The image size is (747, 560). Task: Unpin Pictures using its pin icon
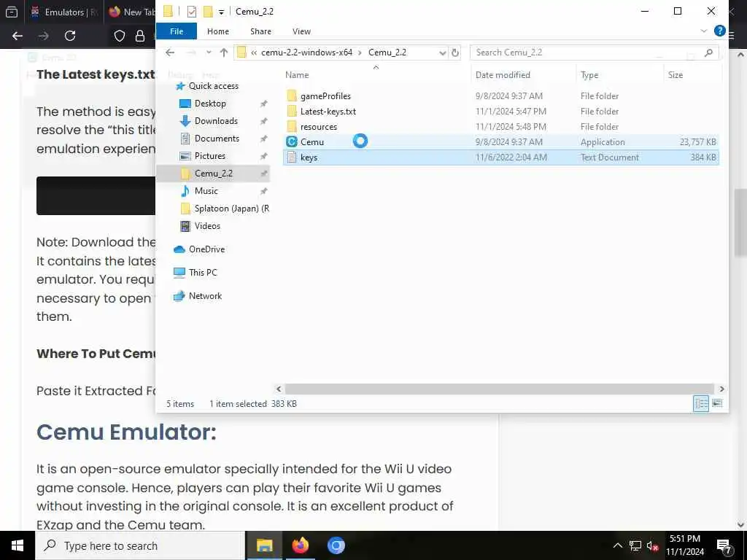[263, 156]
